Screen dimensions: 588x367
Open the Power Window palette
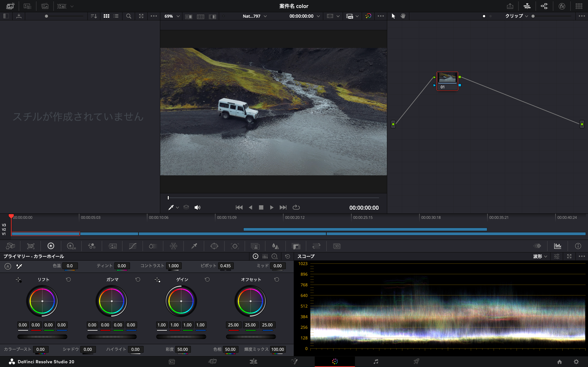214,246
